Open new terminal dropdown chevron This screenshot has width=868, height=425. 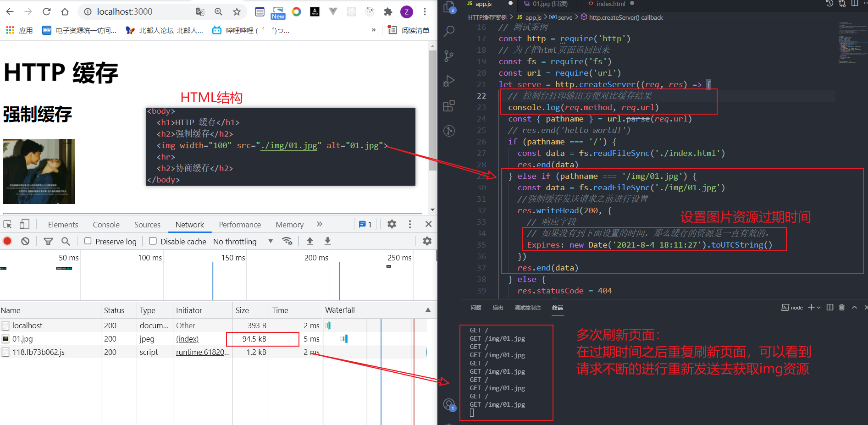818,308
